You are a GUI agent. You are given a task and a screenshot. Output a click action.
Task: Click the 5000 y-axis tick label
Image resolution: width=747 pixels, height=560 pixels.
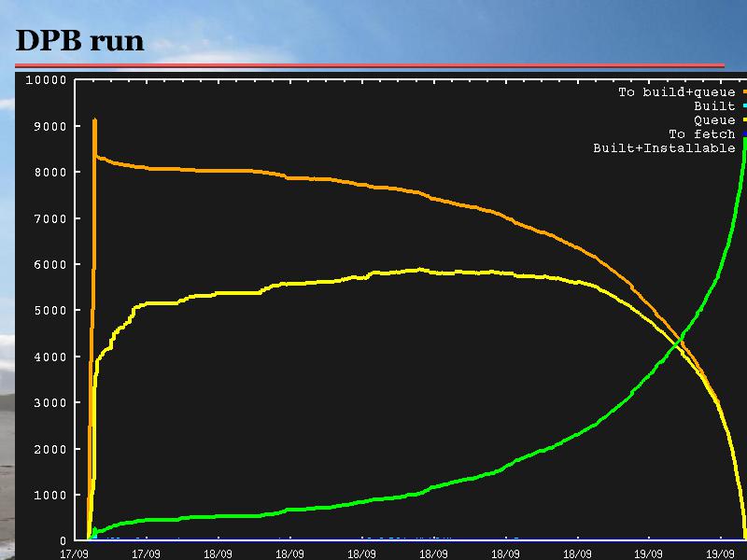tap(49, 311)
